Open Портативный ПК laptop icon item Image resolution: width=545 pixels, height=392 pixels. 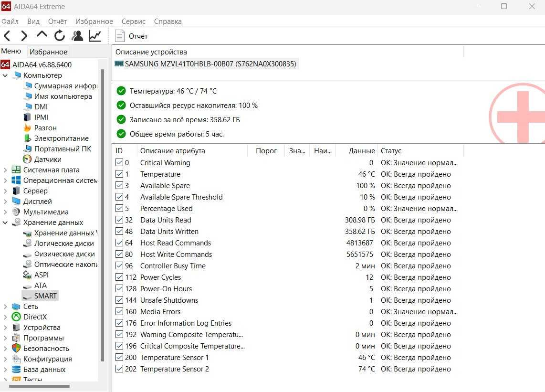[x=28, y=149]
